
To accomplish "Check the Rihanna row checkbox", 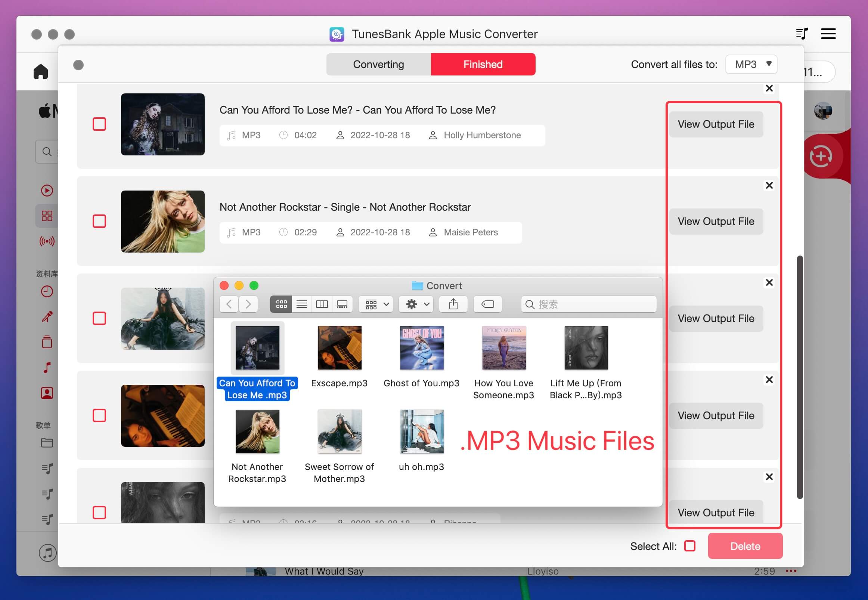I will (99, 513).
